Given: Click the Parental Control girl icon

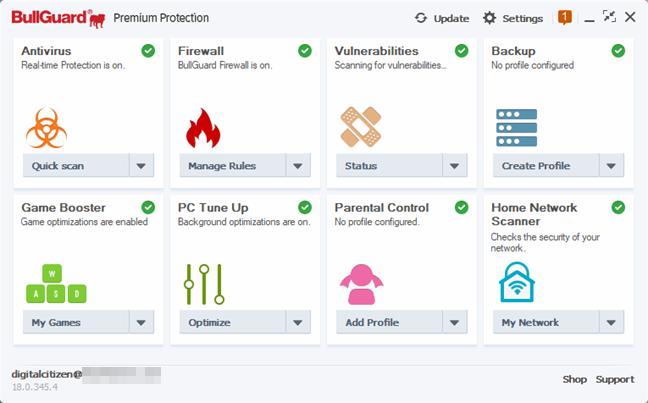Looking at the screenshot, I should [362, 284].
